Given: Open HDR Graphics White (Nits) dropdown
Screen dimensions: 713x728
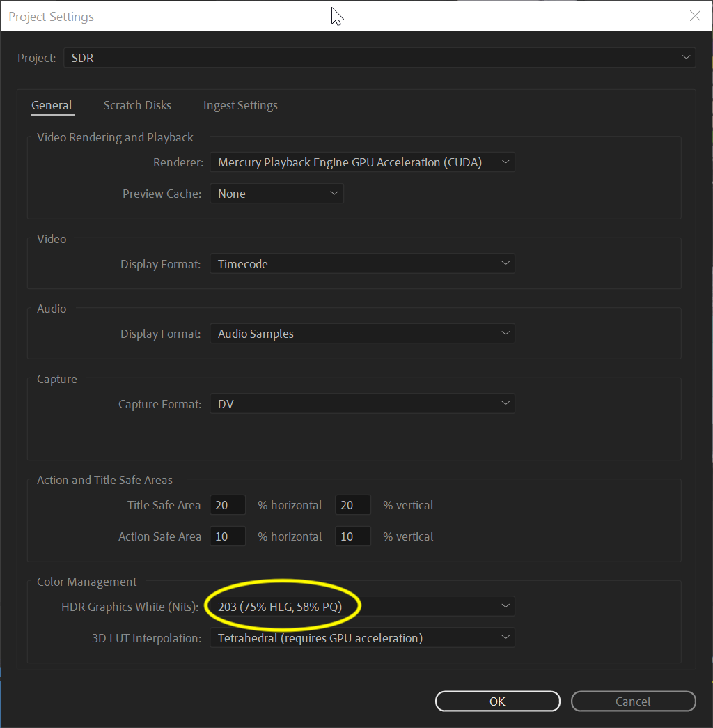Looking at the screenshot, I should [362, 607].
